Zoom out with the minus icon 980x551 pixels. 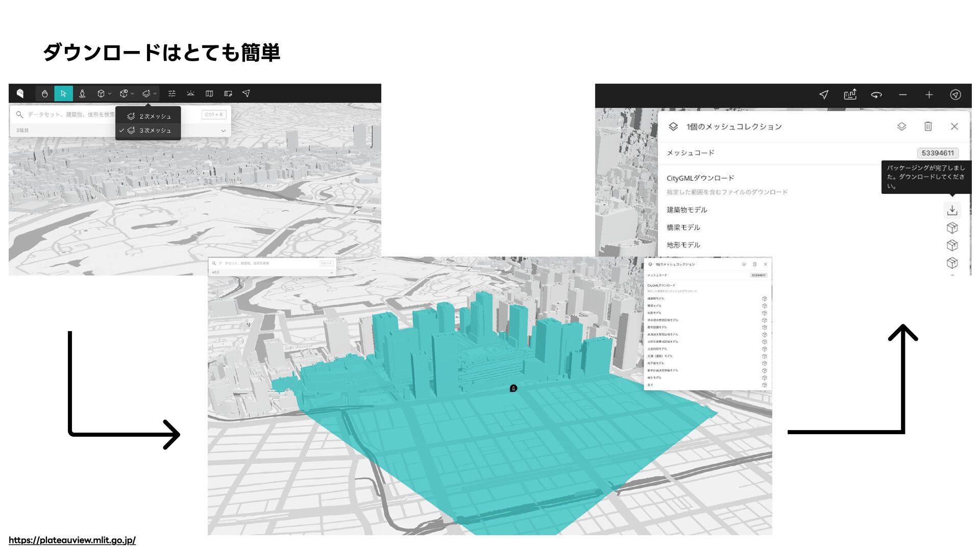click(x=903, y=94)
